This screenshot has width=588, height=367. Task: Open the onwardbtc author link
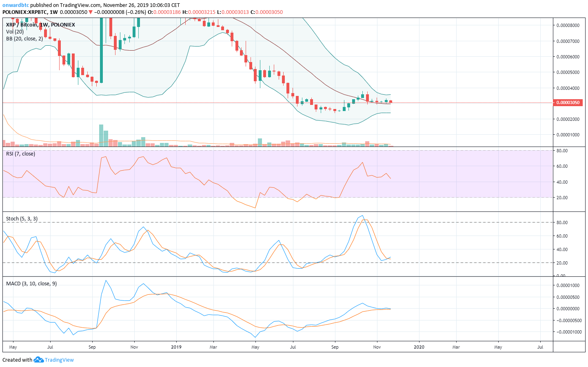(x=16, y=5)
